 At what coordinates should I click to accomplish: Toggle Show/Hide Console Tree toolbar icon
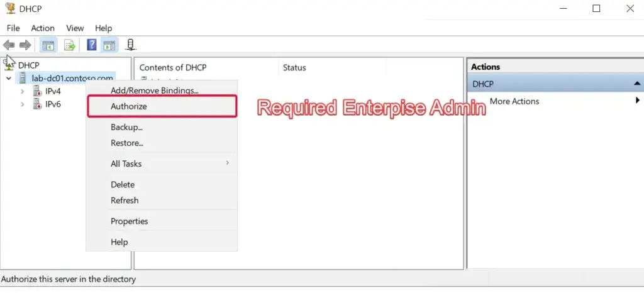coord(48,45)
